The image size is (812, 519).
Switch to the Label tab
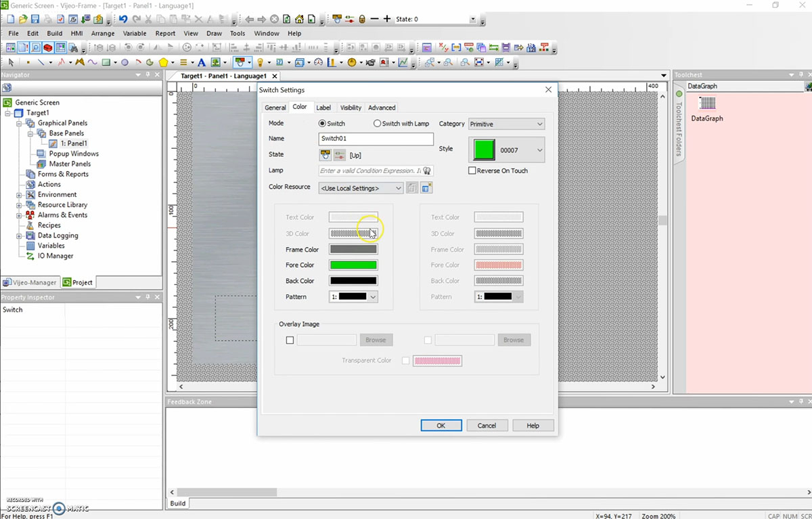[323, 108]
